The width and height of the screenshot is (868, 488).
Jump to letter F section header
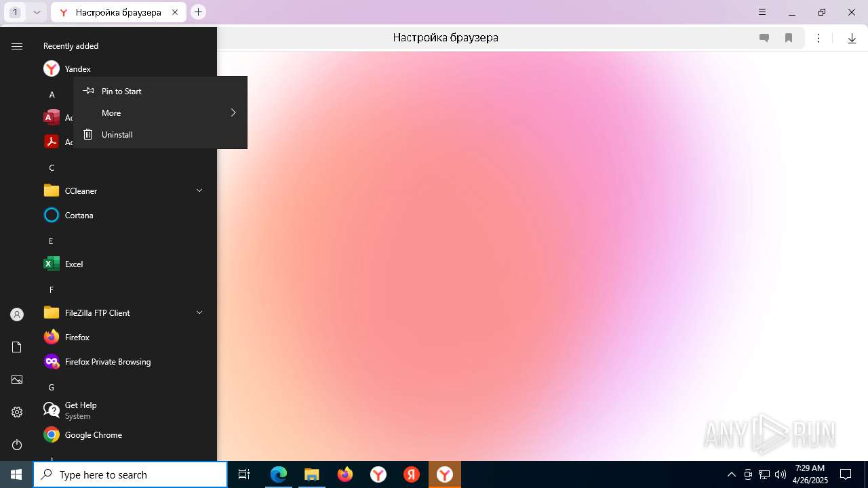coord(51,289)
